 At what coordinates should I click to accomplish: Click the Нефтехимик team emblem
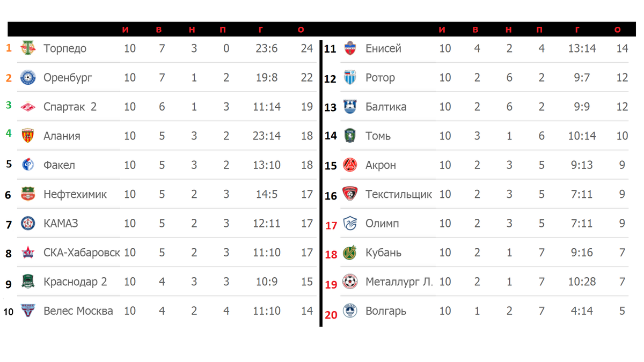pyautogui.click(x=28, y=194)
